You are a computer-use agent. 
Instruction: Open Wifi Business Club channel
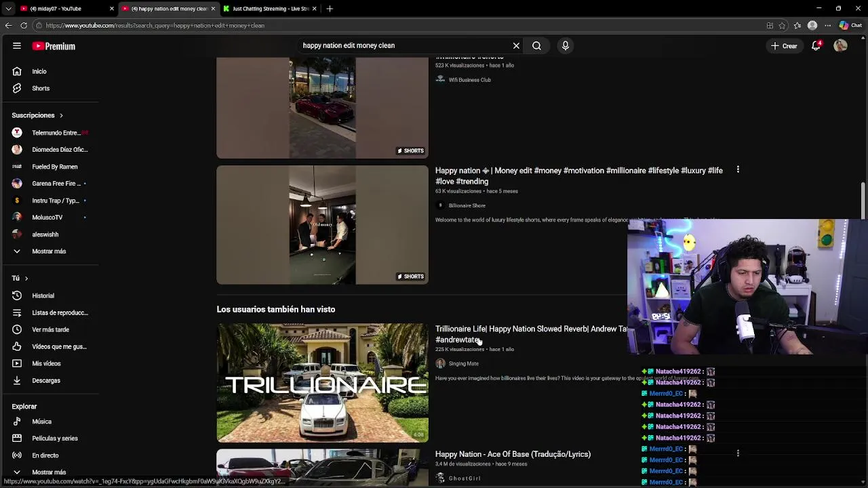pyautogui.click(x=469, y=80)
